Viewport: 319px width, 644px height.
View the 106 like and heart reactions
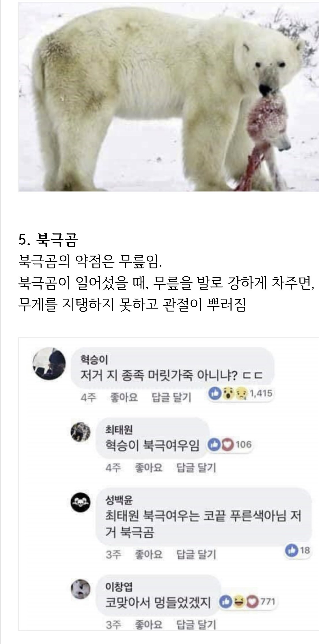pos(230,444)
